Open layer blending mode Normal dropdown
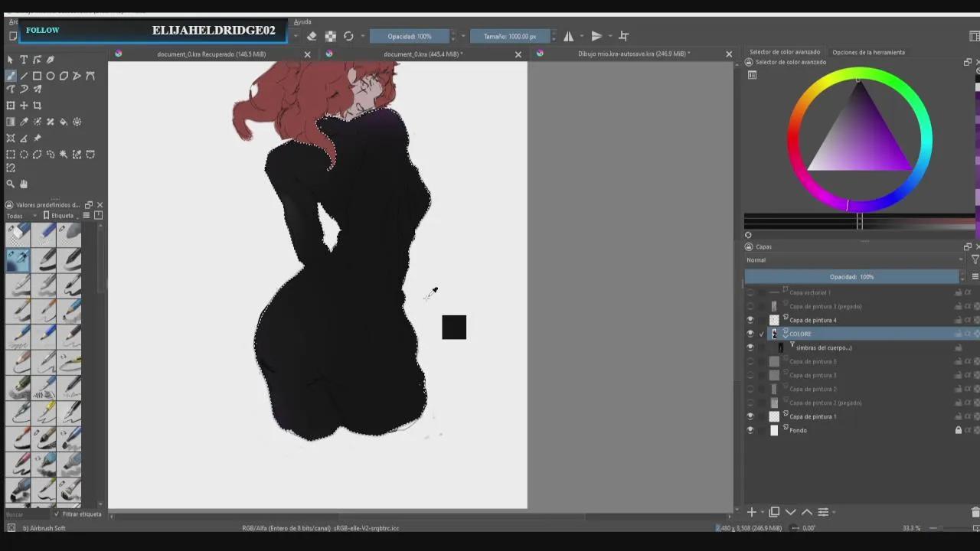 [854, 260]
